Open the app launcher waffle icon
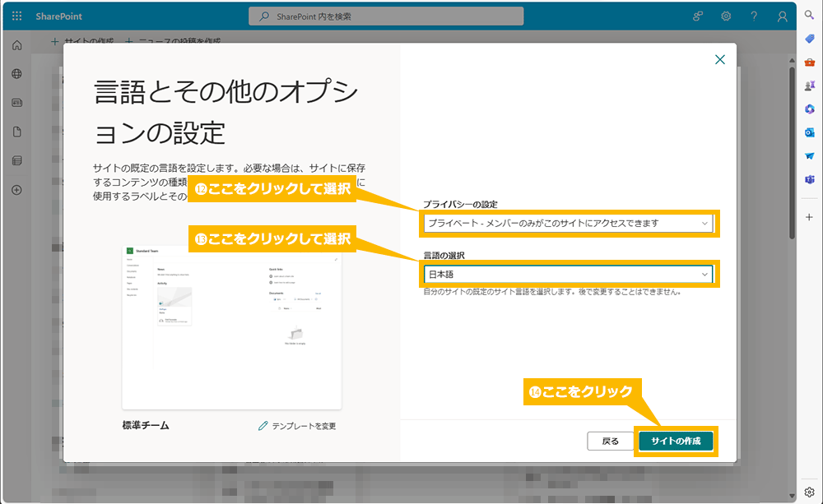Viewport: 823px width, 504px height. [16, 16]
